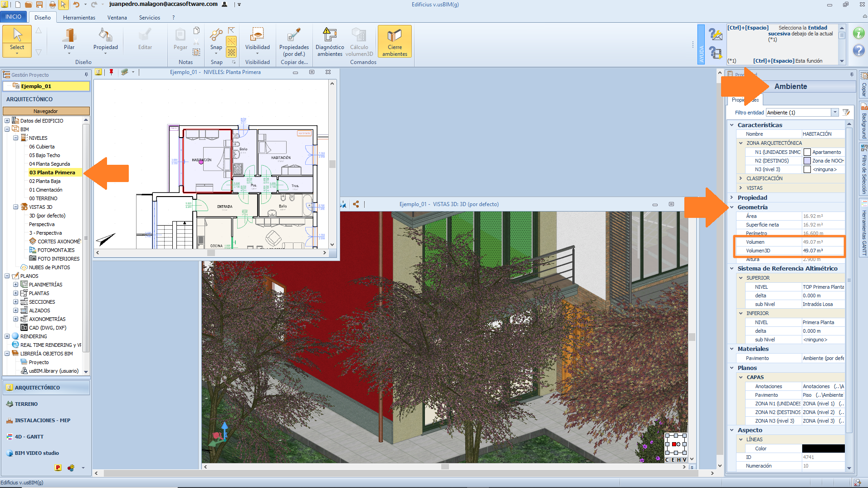
Task: Toggle N2 (DESTINOS) Zona de NOCHE checkbox
Action: pyautogui.click(x=807, y=161)
